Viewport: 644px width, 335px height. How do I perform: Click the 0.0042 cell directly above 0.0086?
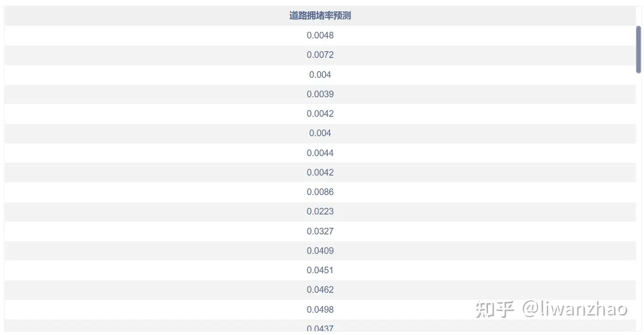(320, 173)
